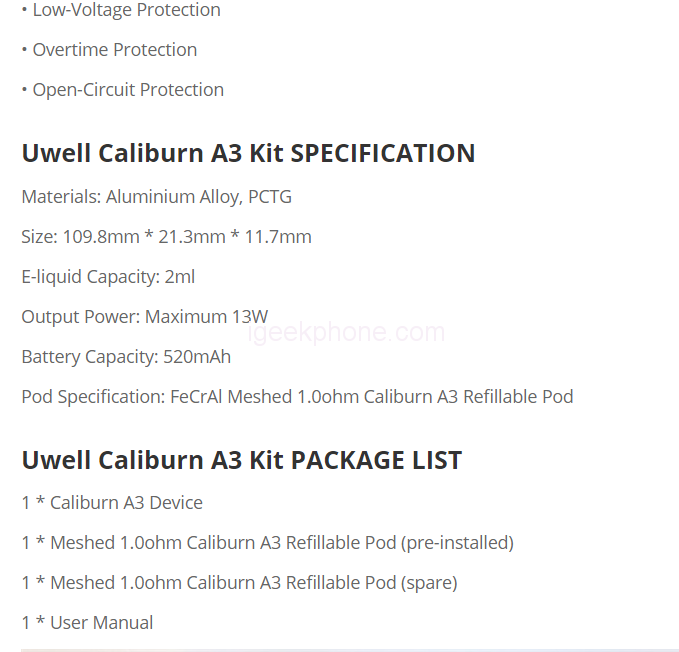Click the E-liquid Capacity: 2ml line
The image size is (679, 652).
coord(108,277)
